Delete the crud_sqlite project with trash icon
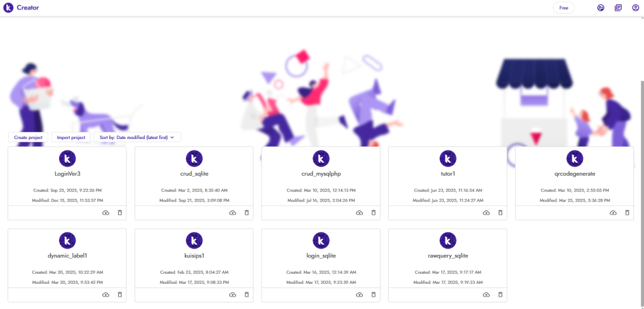The width and height of the screenshot is (644, 309). click(247, 213)
